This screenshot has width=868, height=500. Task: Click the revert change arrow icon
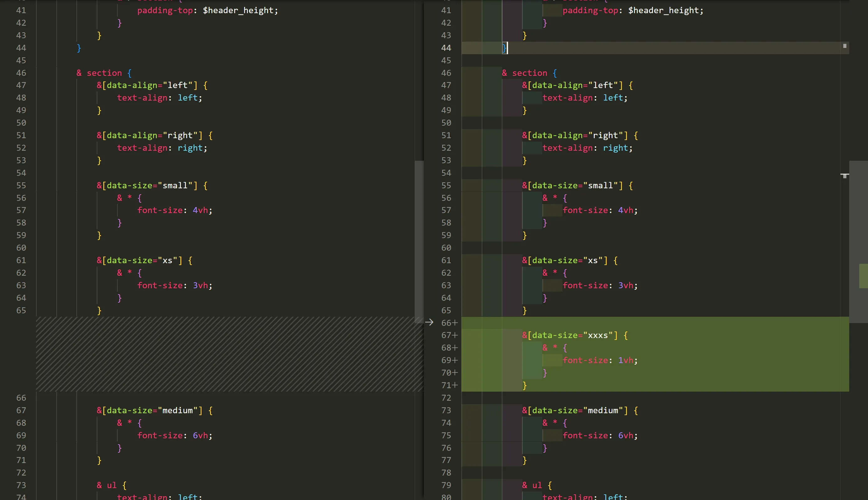tap(429, 322)
